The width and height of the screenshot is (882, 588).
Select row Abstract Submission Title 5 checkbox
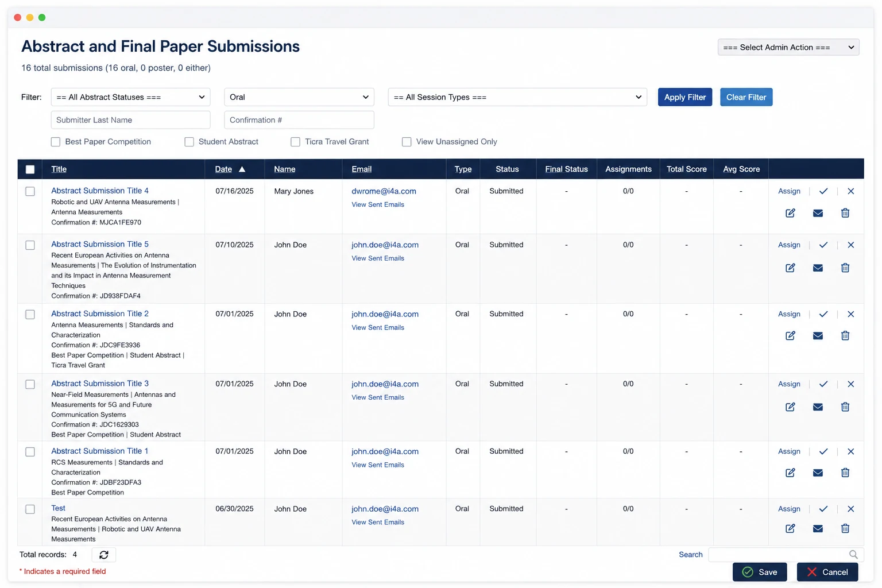coord(30,245)
